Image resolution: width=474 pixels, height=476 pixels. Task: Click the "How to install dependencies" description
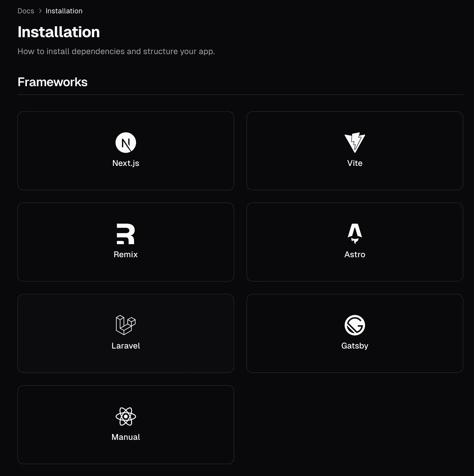pyautogui.click(x=116, y=51)
